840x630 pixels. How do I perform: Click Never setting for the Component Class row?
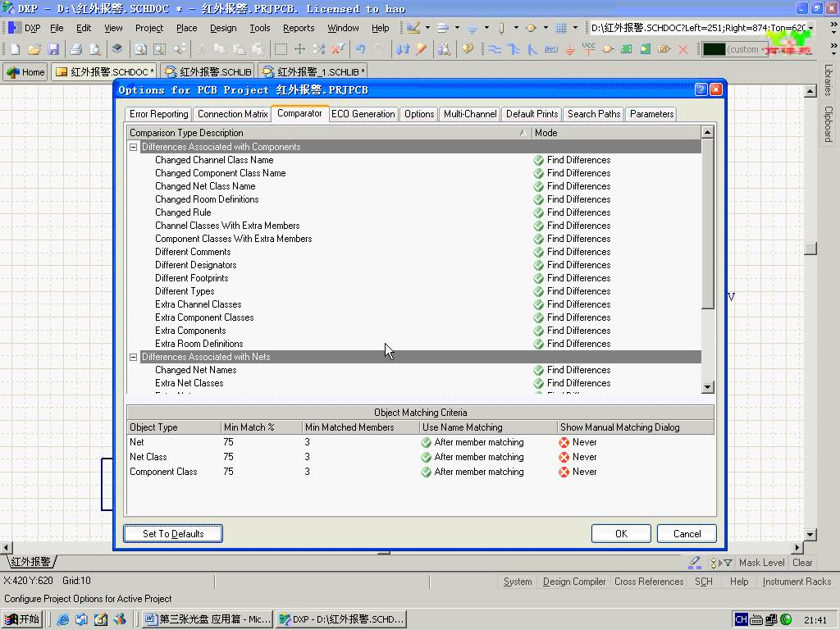point(578,472)
